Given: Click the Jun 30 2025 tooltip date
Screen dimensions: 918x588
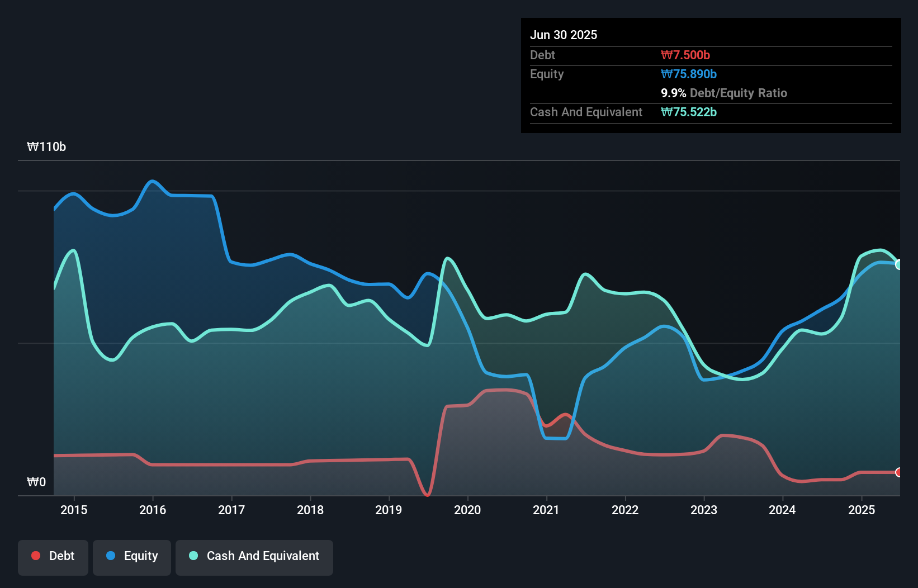Looking at the screenshot, I should tap(564, 35).
